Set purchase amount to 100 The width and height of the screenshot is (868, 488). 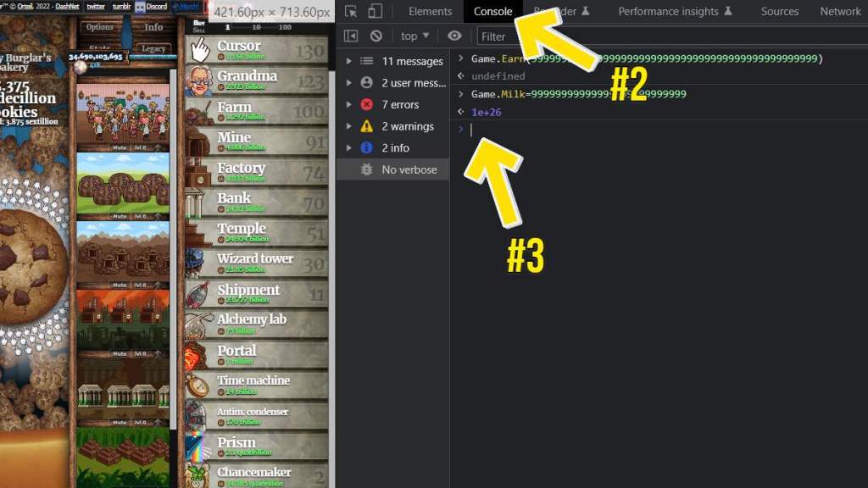(285, 27)
